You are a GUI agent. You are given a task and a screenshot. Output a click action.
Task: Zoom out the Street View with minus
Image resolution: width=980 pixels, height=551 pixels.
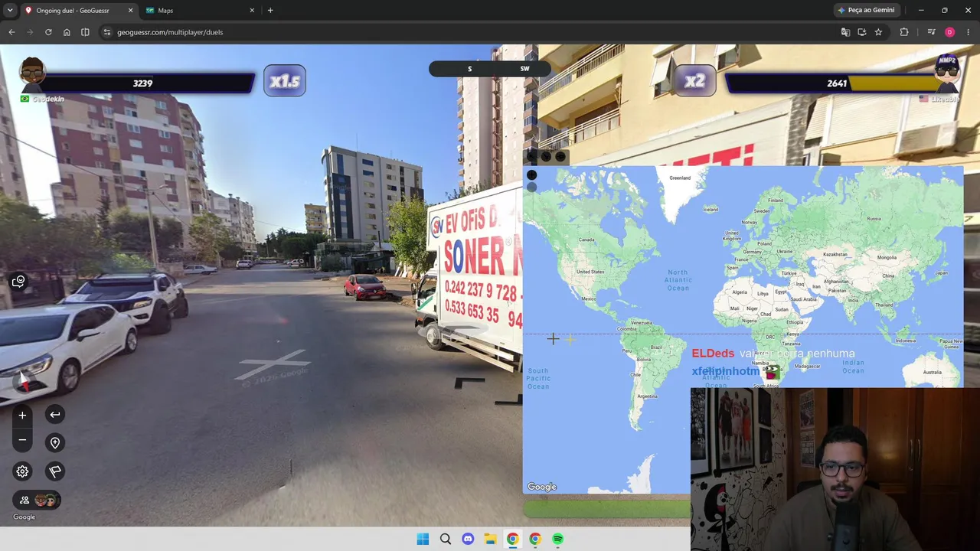coord(22,440)
